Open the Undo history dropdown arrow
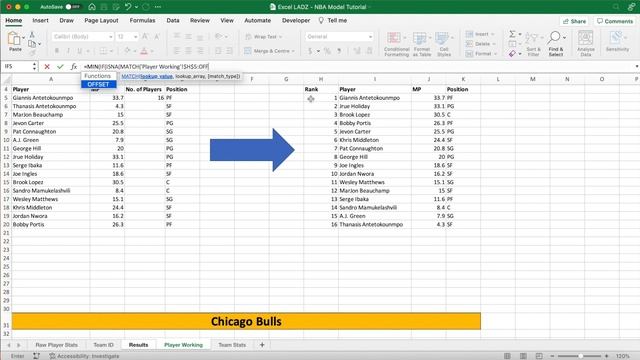The width and height of the screenshot is (640, 360). click(x=136, y=7)
